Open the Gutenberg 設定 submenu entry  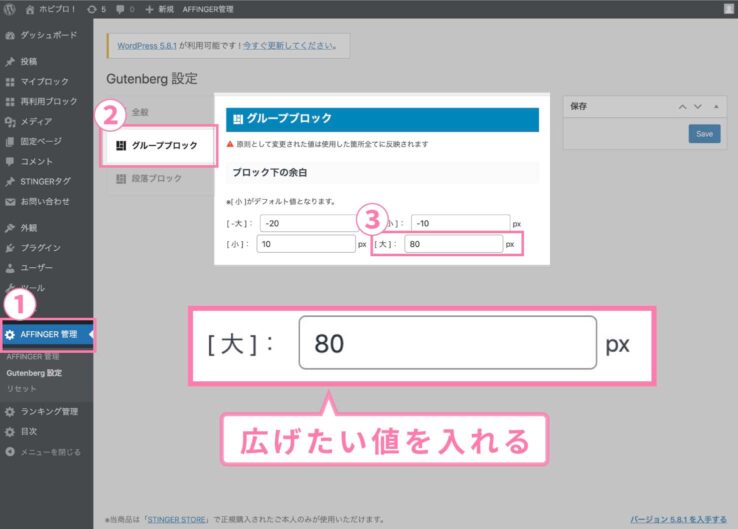click(x=34, y=373)
